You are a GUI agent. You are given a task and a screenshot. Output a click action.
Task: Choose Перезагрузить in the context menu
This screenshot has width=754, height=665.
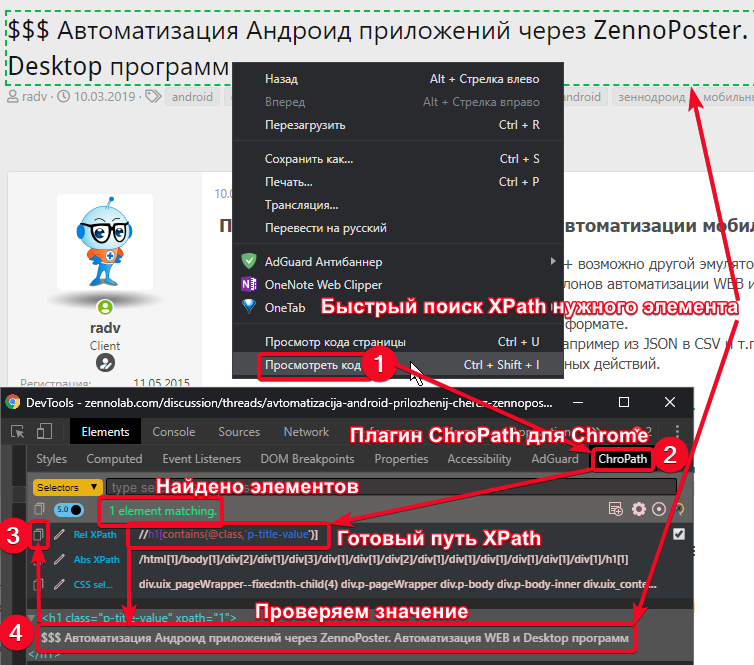pyautogui.click(x=398, y=125)
